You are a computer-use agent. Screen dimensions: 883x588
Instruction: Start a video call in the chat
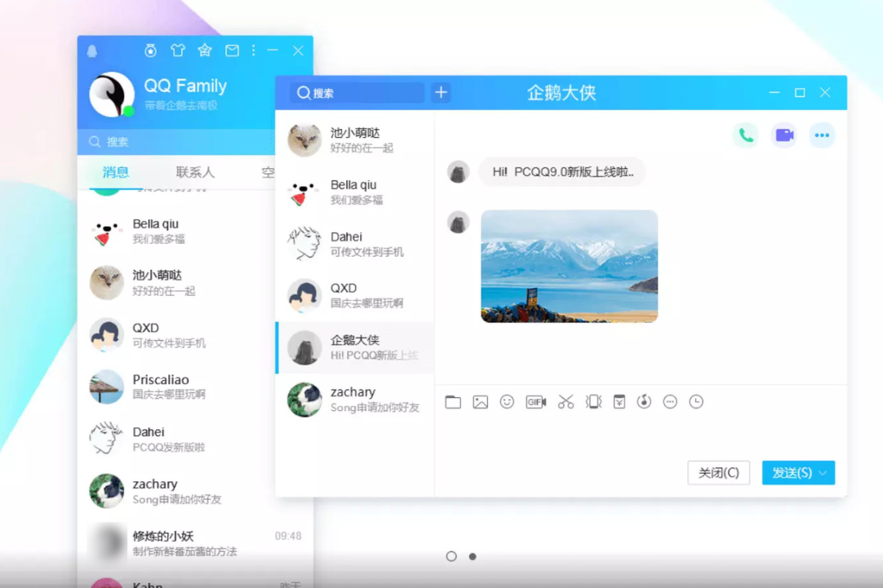[783, 135]
